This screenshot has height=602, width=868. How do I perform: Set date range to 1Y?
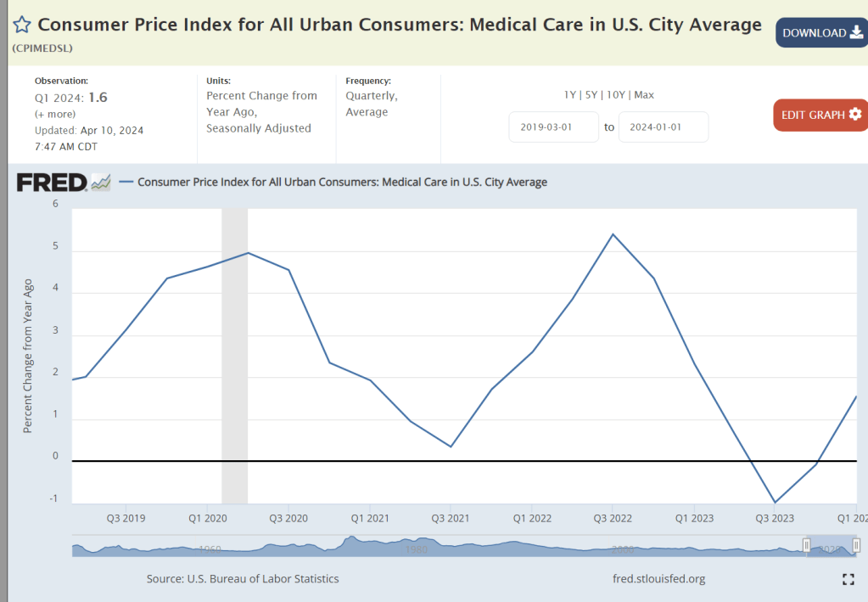(572, 95)
